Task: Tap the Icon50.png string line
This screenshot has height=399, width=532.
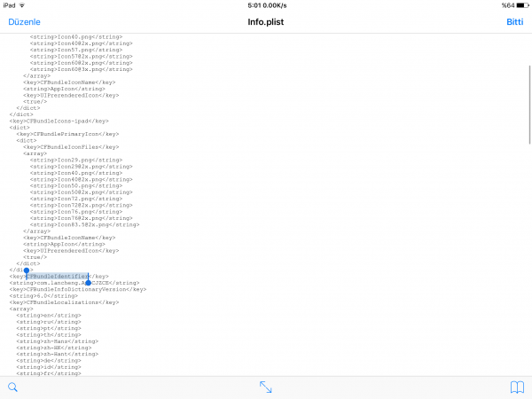Action: coord(76,186)
